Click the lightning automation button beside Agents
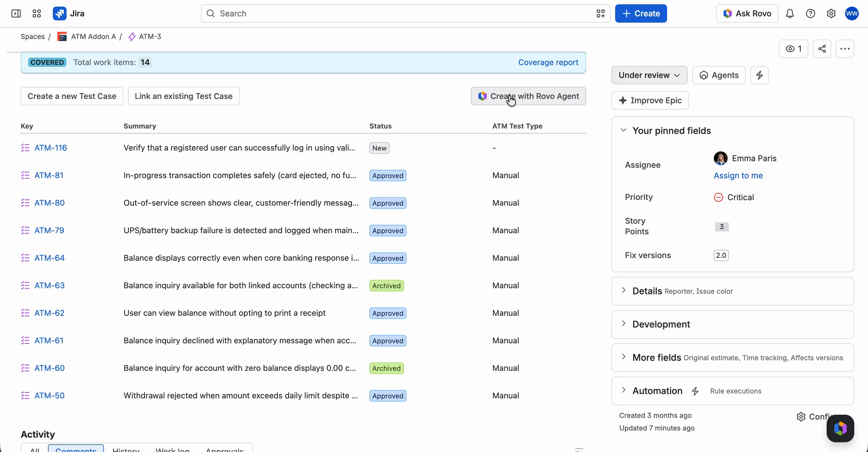868x452 pixels. click(x=759, y=75)
